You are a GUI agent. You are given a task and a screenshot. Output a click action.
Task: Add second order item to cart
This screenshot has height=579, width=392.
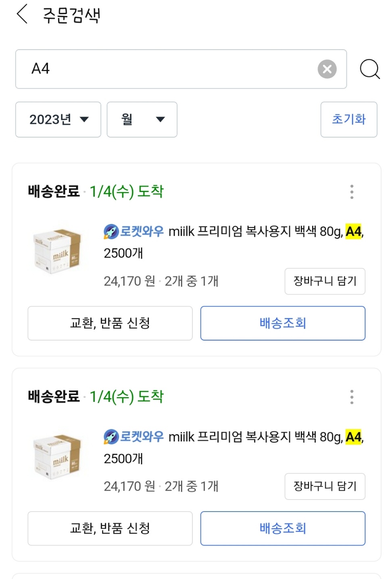point(325,486)
